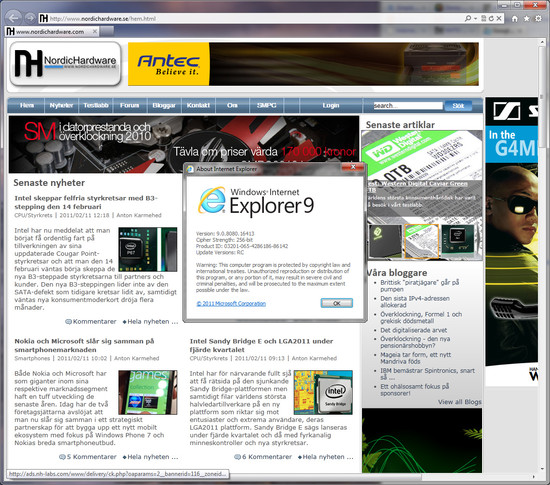The width and height of the screenshot is (550, 485).
Task: Refresh the page with the reload icon
Action: (491, 18)
